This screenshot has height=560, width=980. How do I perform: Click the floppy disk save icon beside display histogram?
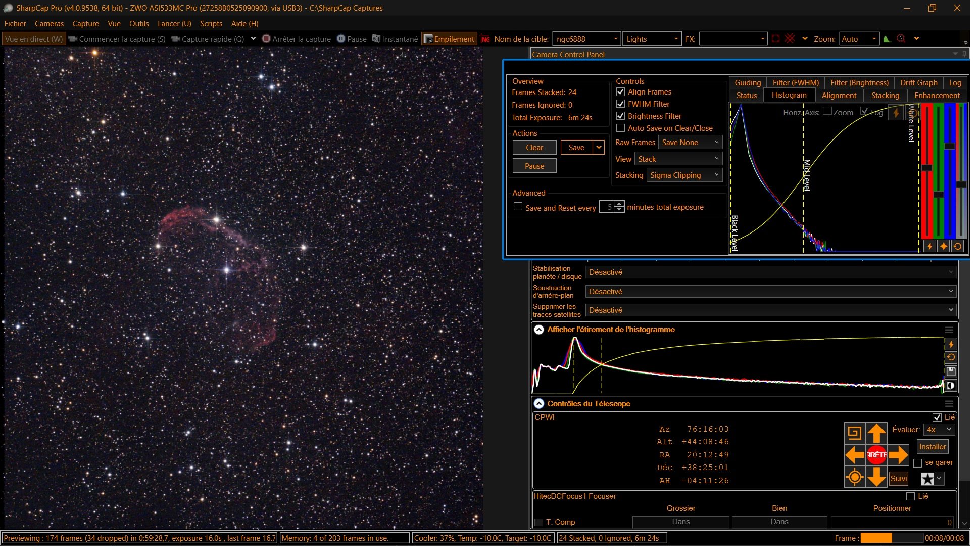[951, 371]
